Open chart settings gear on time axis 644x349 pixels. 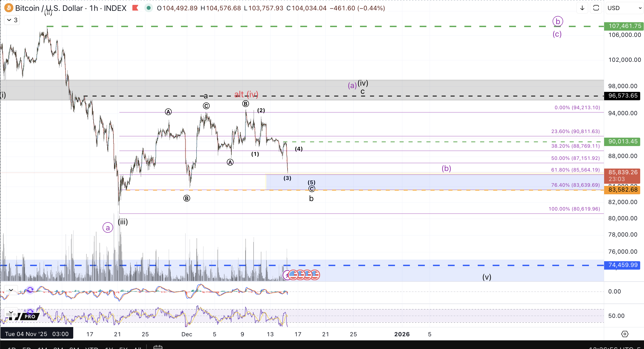coord(625,334)
